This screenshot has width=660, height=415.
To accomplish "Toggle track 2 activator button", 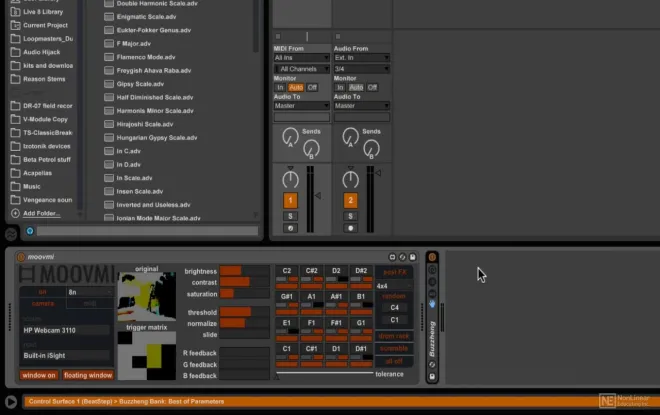I will (350, 200).
